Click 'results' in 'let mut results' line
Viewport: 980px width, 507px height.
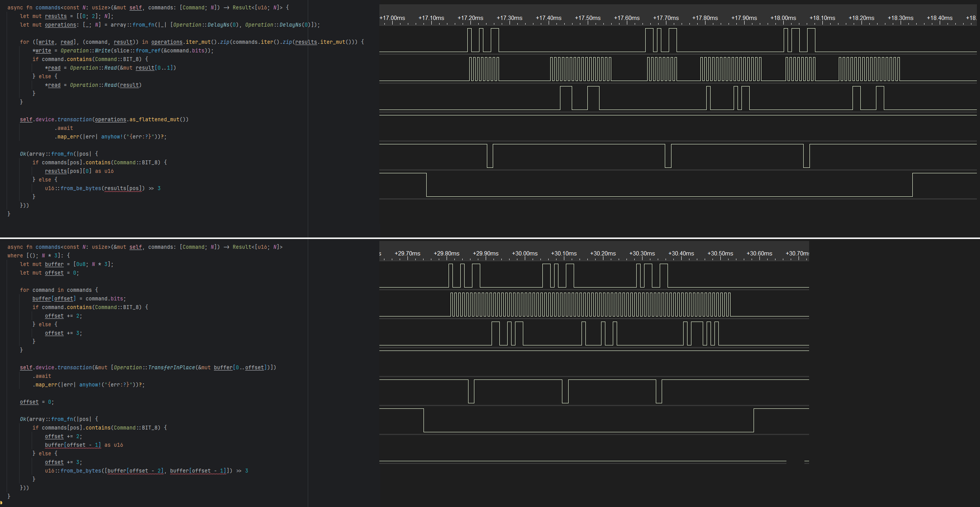click(x=56, y=16)
